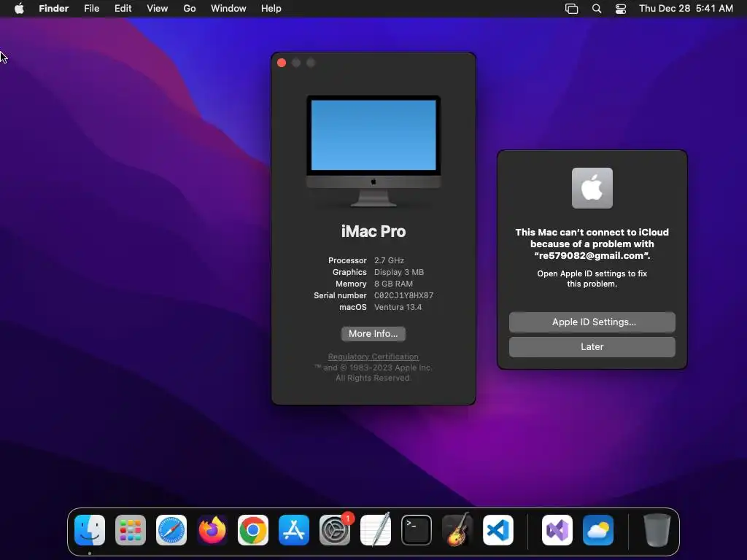Open purple Visual Studio dock icon
The width and height of the screenshot is (747, 560).
click(557, 530)
